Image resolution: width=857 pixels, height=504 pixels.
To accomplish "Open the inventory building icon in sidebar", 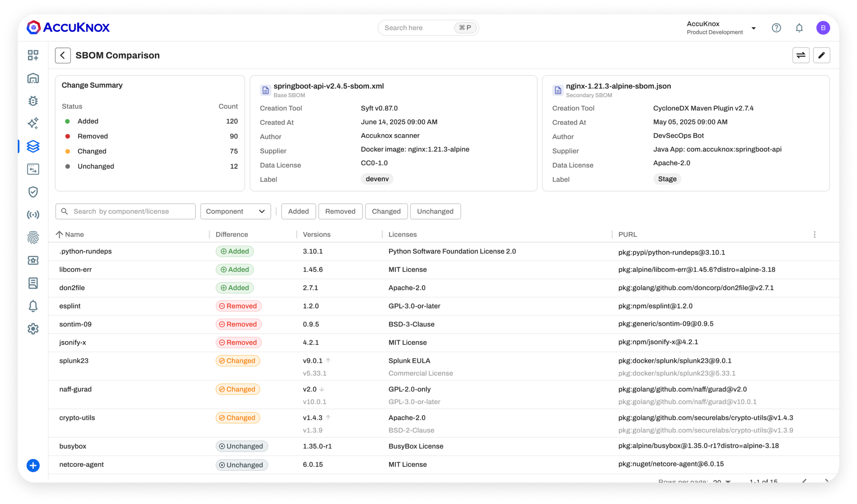I will [33, 78].
